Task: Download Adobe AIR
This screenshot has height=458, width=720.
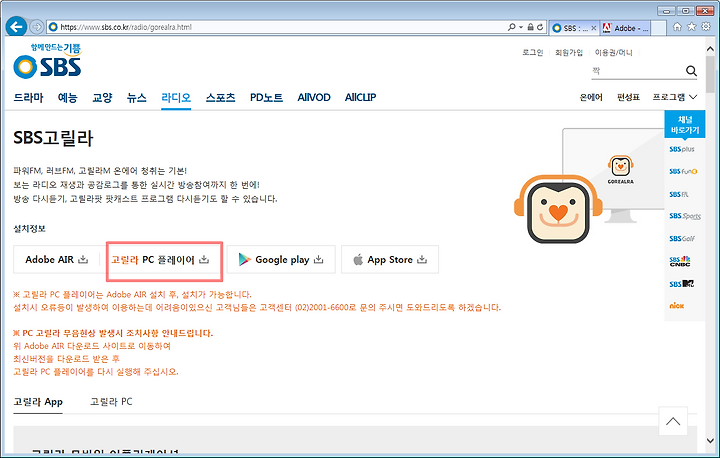Action: (x=56, y=260)
